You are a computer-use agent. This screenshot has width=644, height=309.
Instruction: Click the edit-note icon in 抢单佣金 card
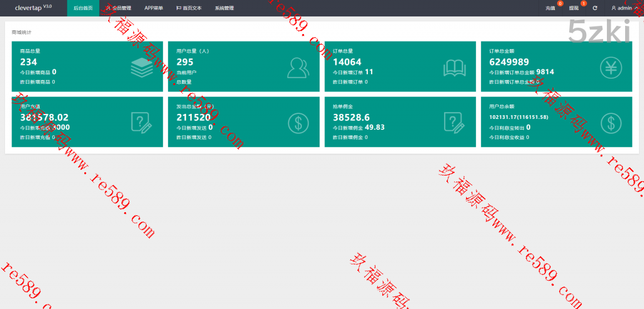click(x=454, y=122)
